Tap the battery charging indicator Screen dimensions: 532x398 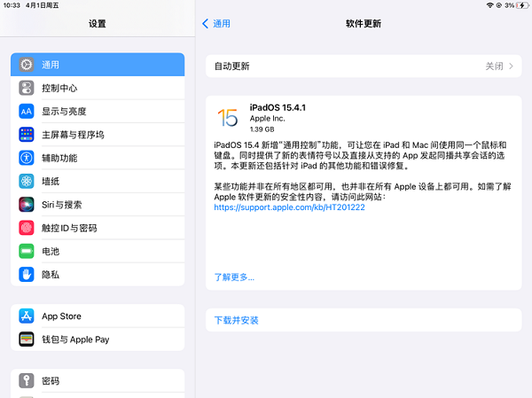pyautogui.click(x=522, y=5)
